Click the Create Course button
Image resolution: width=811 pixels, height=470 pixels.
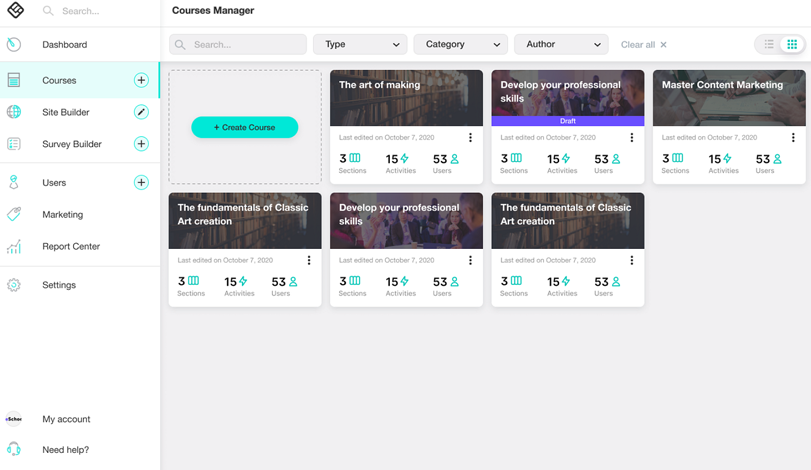tap(245, 127)
